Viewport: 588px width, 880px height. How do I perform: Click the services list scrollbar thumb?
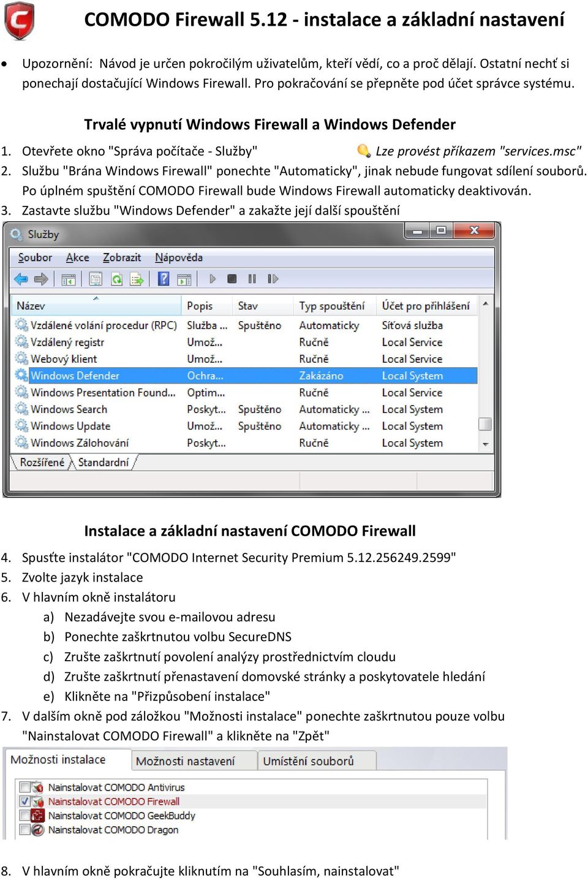pos(485,424)
